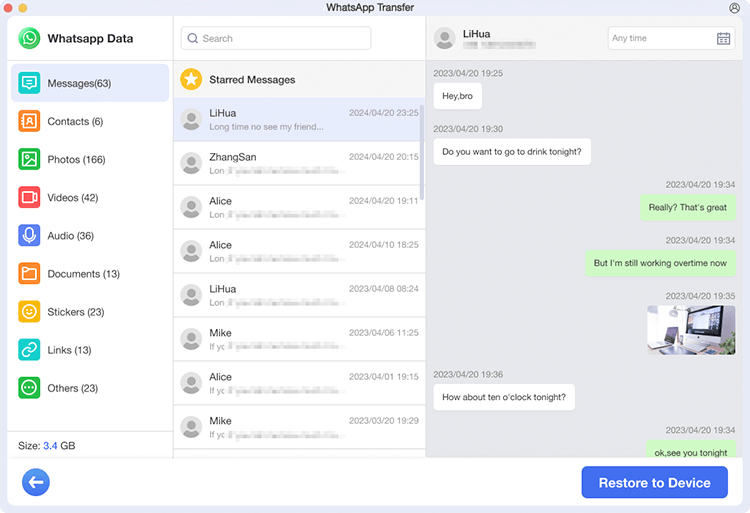
Task: Click the green Others ellipsis icon
Action: point(29,388)
